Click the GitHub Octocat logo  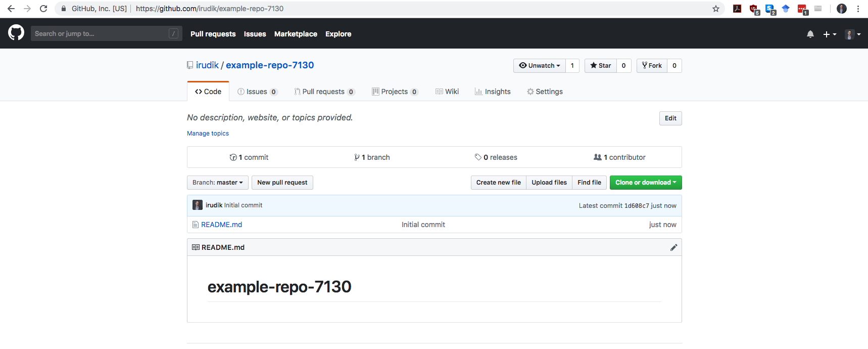(16, 33)
